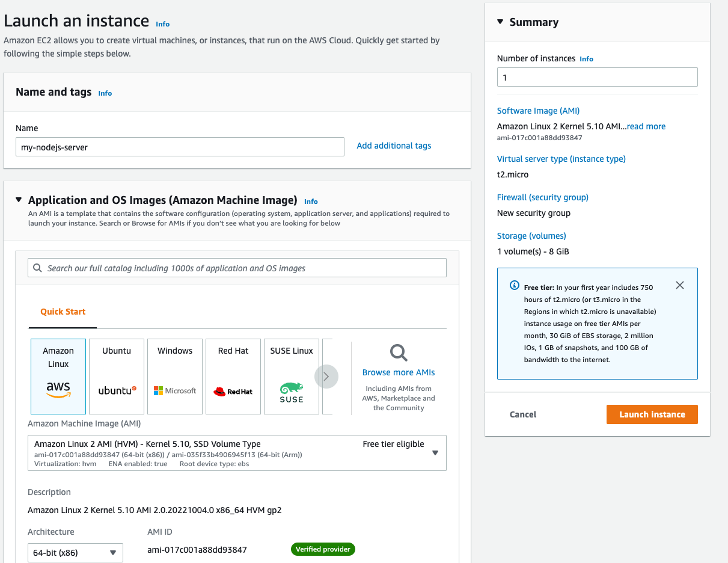Click the read more link for the AMI
Viewport: 728px width, 563px height.
click(x=646, y=126)
